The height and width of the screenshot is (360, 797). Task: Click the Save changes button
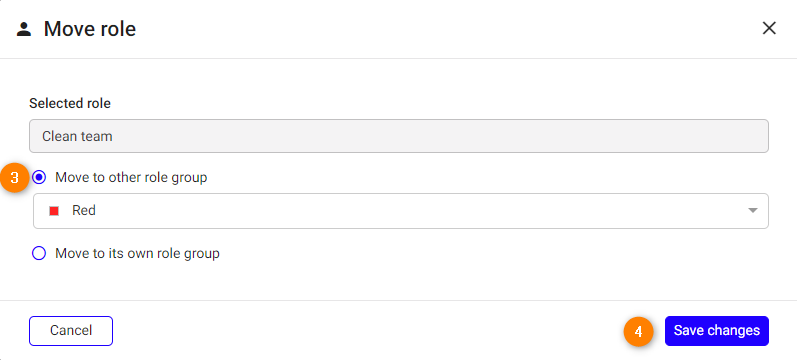tap(717, 331)
